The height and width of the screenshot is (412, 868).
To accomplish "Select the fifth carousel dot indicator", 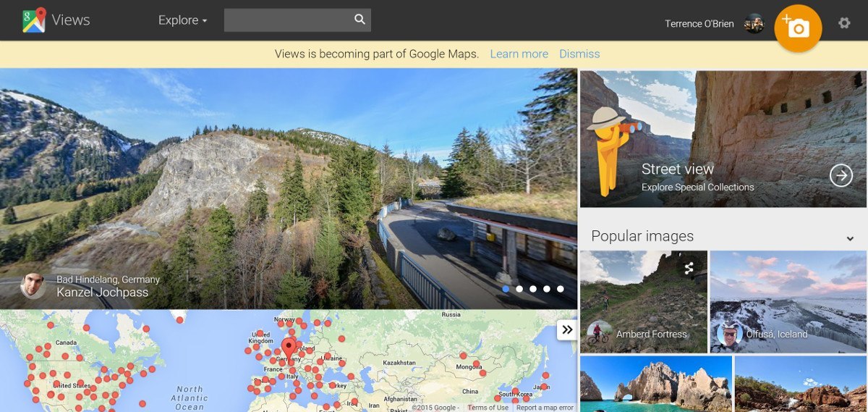I will 561,289.
